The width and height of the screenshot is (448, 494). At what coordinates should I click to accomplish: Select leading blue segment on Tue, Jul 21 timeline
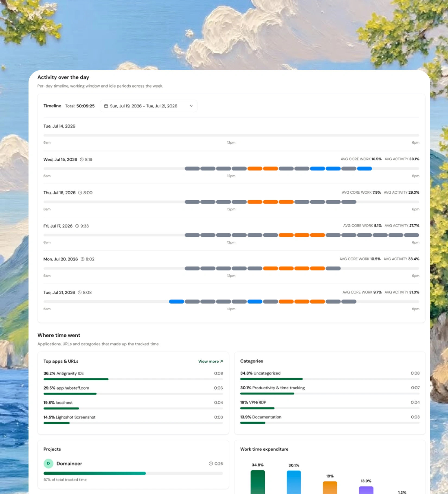coord(176,302)
